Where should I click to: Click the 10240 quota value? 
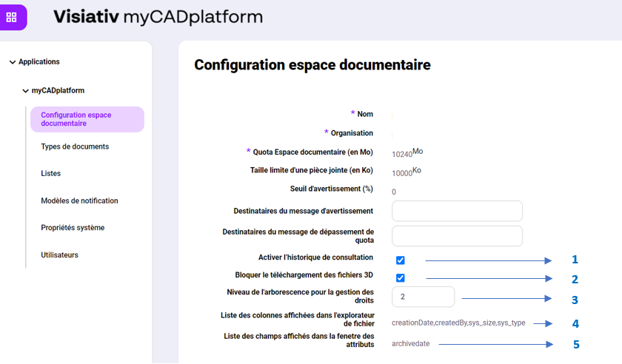402,155
